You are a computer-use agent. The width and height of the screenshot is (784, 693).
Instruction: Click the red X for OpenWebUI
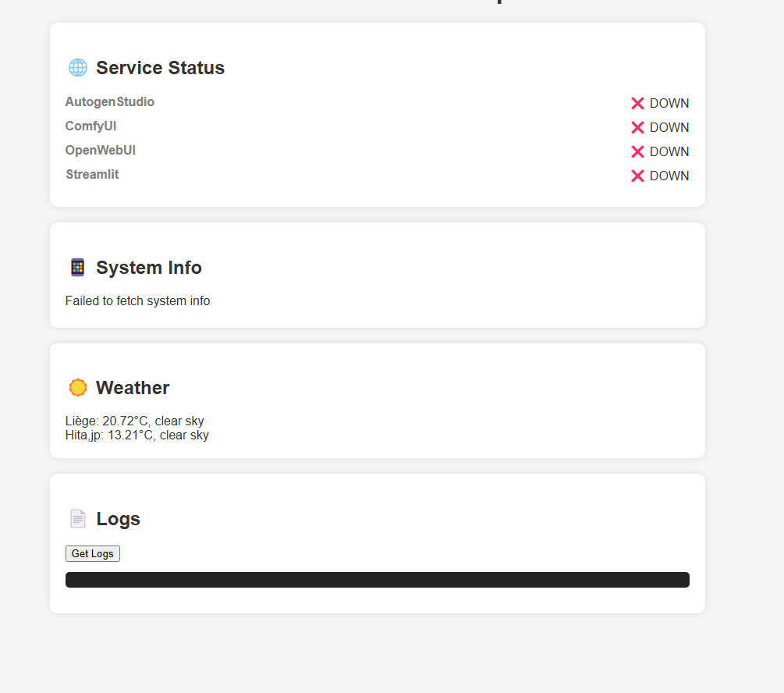pos(637,151)
